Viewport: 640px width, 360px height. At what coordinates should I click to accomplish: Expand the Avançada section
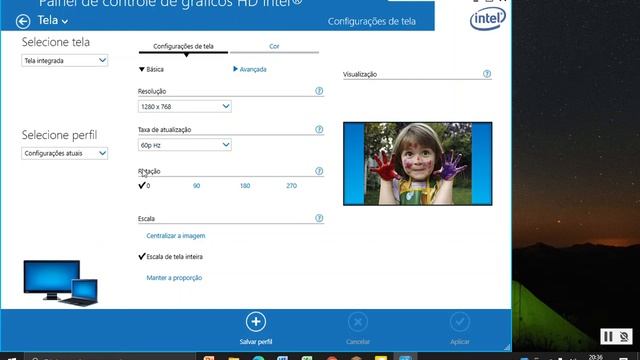(x=250, y=69)
